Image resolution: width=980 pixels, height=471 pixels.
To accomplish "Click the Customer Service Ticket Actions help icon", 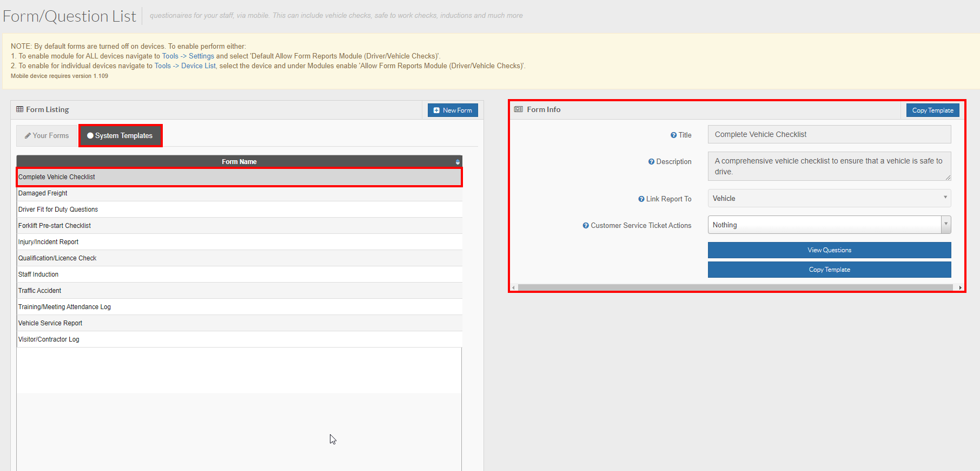I will coord(586,226).
